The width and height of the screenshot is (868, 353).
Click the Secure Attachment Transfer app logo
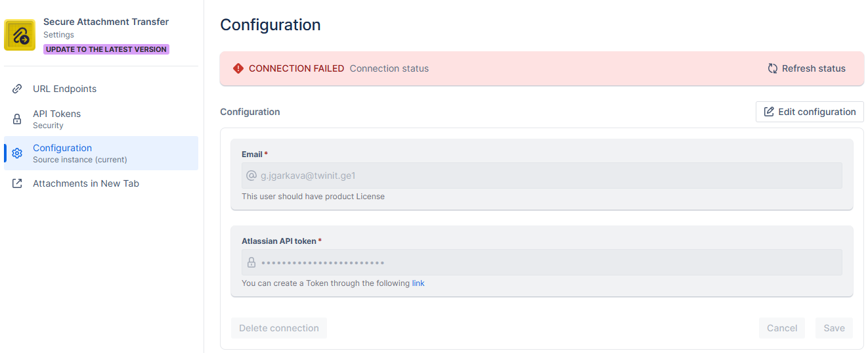20,35
